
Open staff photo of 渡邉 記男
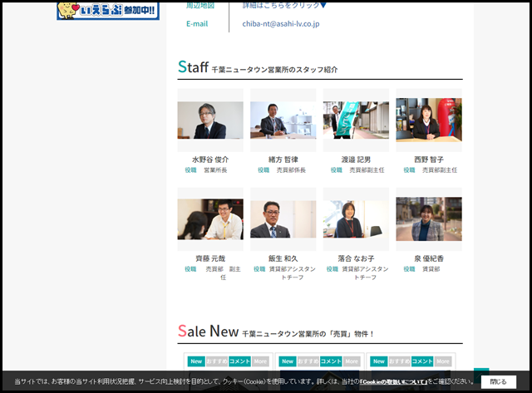pos(356,120)
